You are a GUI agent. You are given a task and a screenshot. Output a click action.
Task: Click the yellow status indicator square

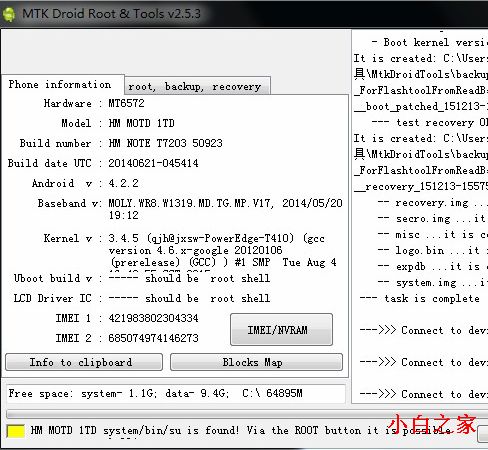(x=15, y=431)
